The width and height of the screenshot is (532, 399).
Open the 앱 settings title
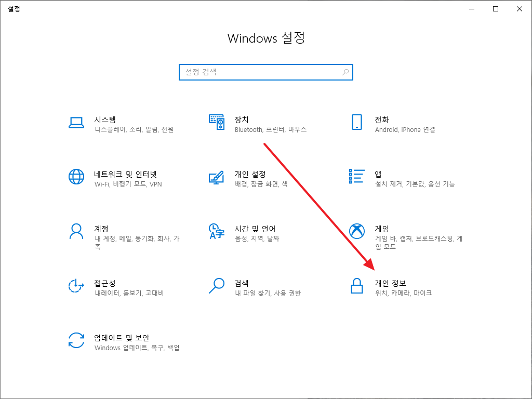[x=378, y=174]
